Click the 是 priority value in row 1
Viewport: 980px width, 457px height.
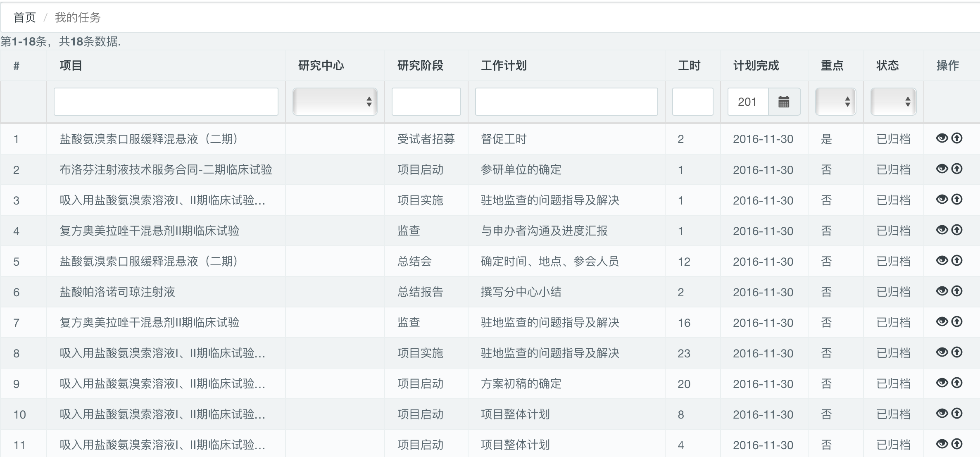pyautogui.click(x=826, y=139)
